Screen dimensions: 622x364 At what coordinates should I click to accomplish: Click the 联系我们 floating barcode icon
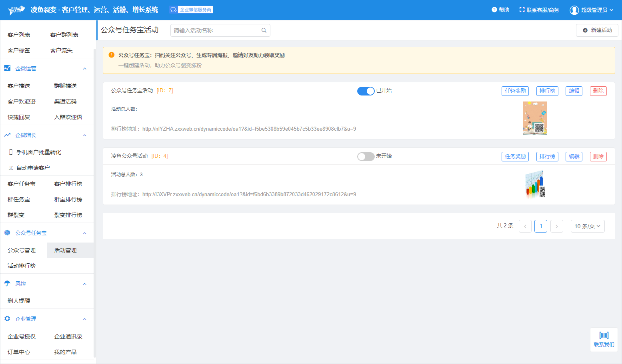[604, 336]
